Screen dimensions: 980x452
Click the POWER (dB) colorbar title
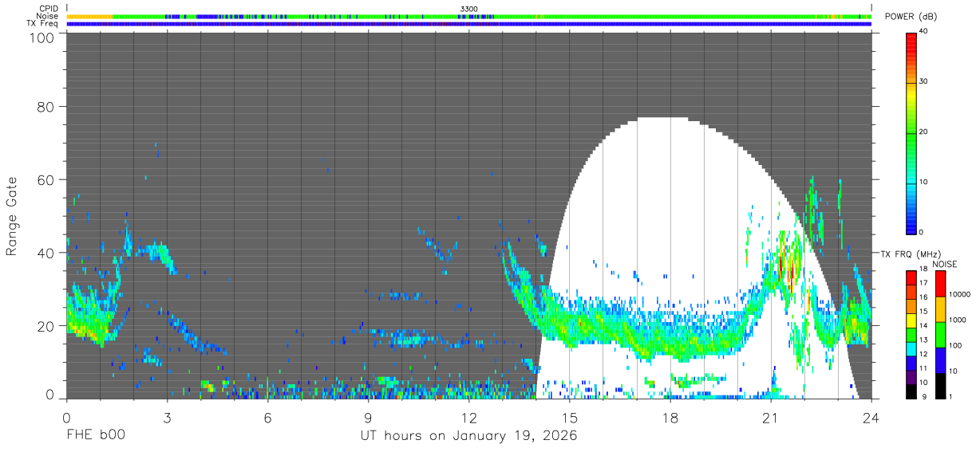[x=911, y=16]
